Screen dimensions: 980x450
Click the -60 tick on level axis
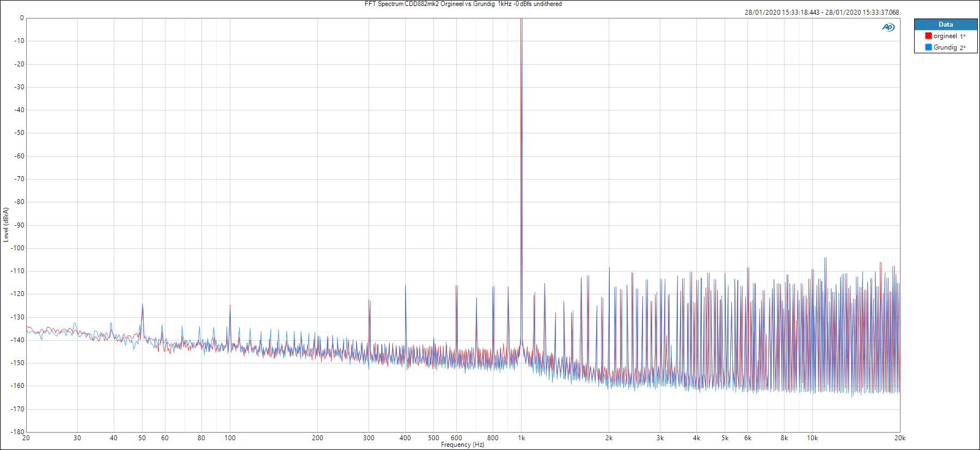point(18,156)
